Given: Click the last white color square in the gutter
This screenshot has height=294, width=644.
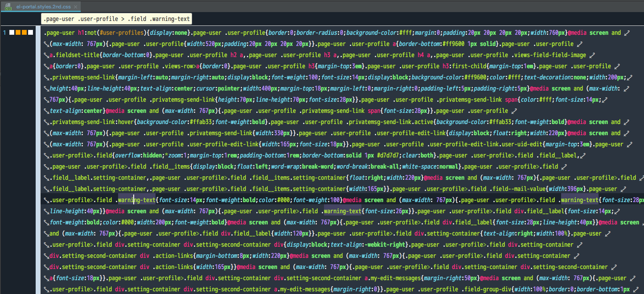Looking at the screenshot, I should pos(30,33).
